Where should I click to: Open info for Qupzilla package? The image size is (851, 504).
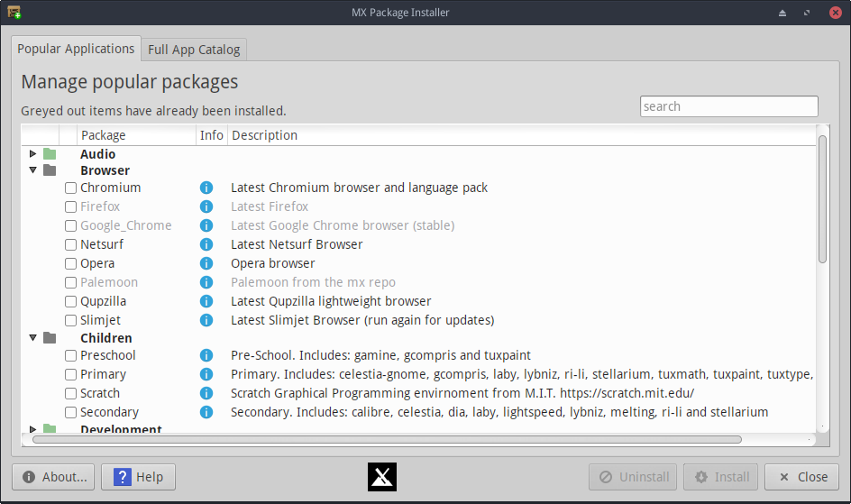point(206,301)
